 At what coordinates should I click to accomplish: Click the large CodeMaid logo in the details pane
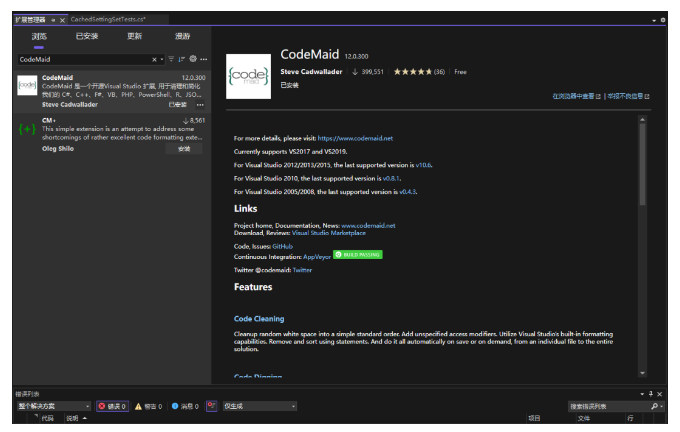click(x=248, y=76)
